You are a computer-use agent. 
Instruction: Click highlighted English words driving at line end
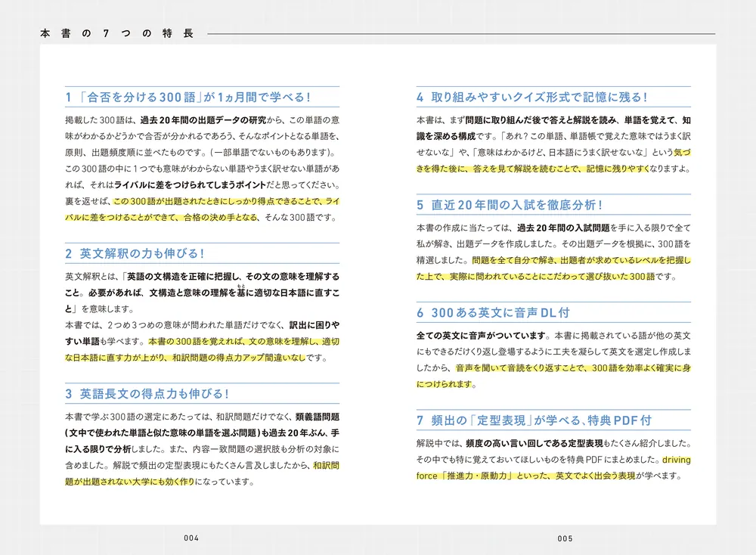676,460
